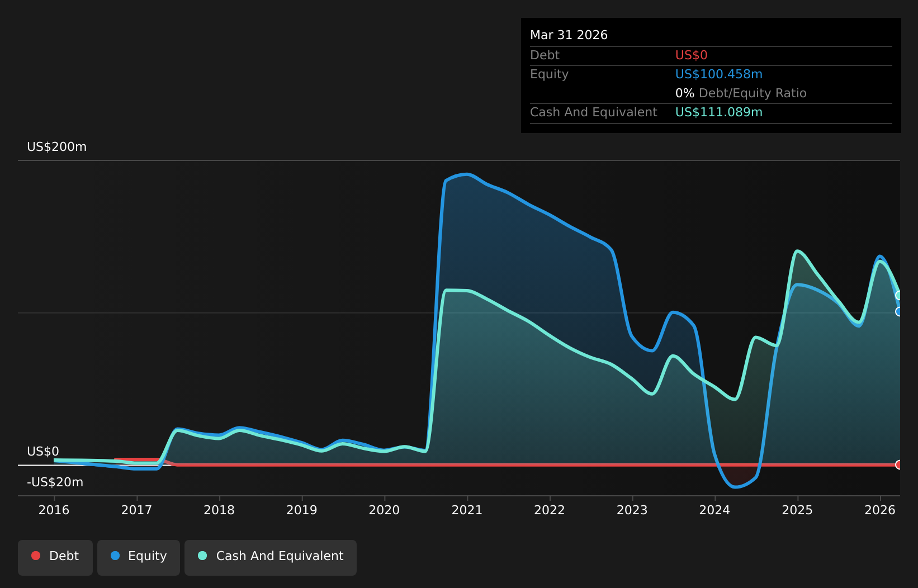Click the Equity value US$100.458m in tooltip
The width and height of the screenshot is (918, 588).
click(719, 74)
